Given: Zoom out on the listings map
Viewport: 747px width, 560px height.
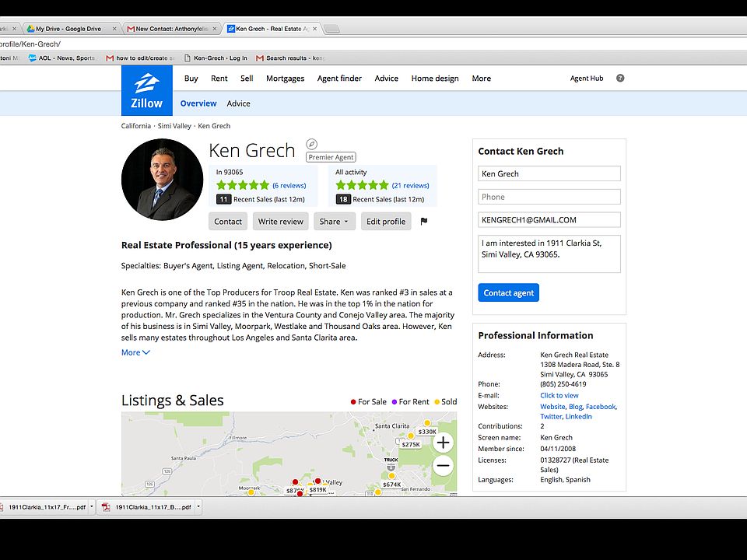Looking at the screenshot, I should [443, 466].
